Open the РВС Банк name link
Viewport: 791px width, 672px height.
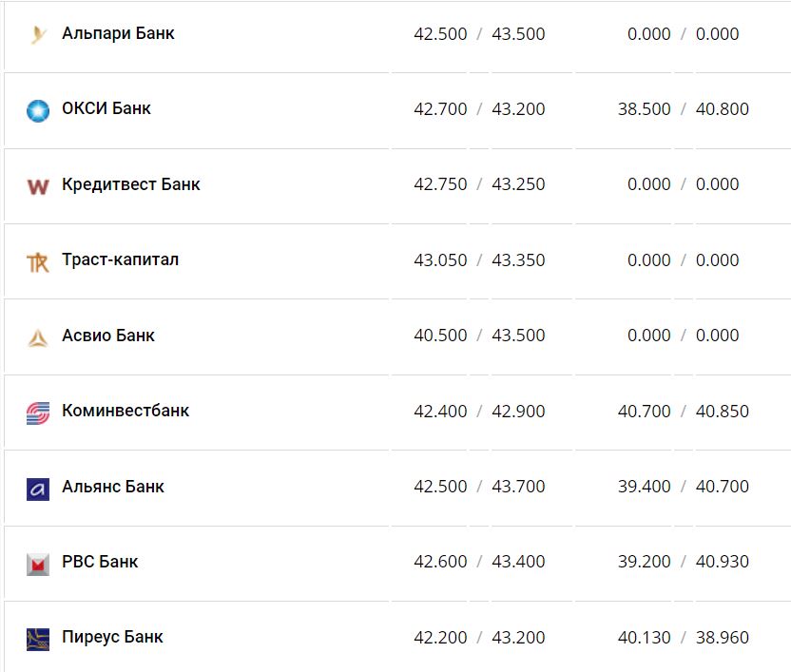pos(100,562)
